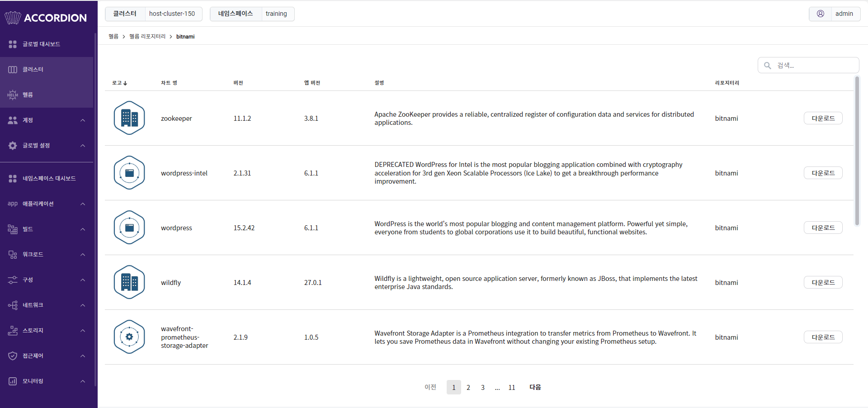Open the global dashboard sidebar icon
Screen dimensions: 868x408
coord(13,44)
